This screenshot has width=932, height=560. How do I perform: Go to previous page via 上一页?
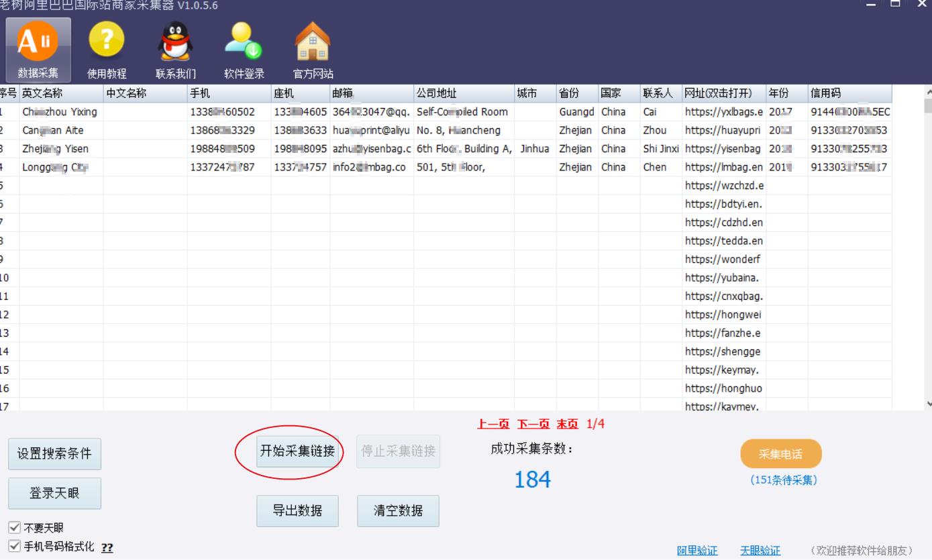pos(494,424)
